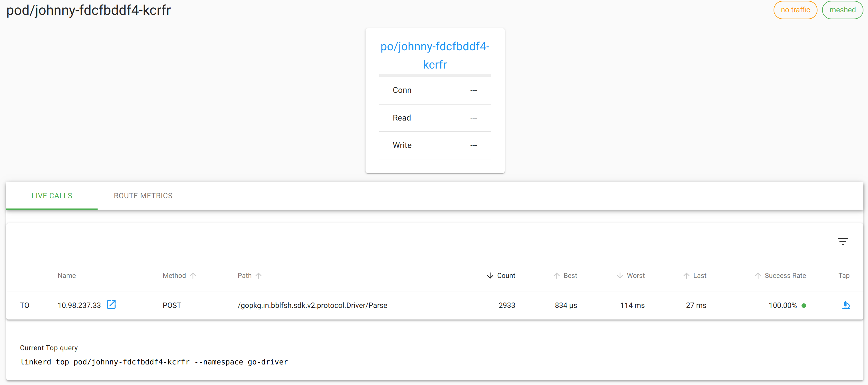Open external link icon beside 10.98.237.33

[x=111, y=304]
